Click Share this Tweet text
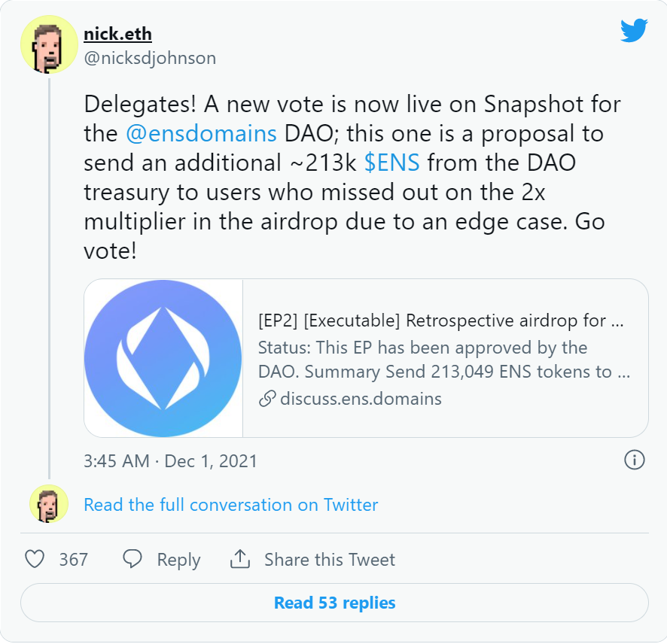 click(330, 560)
